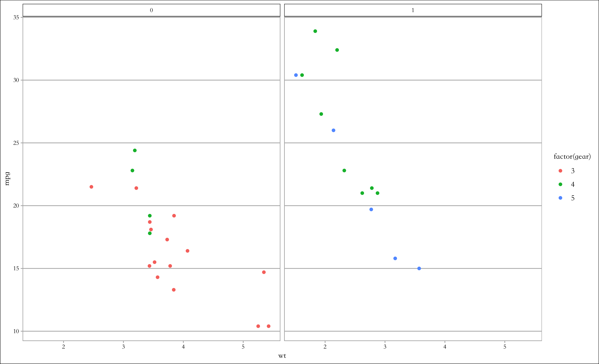
Task: Click x-axis tick 3 under panel 1
Action: point(385,347)
